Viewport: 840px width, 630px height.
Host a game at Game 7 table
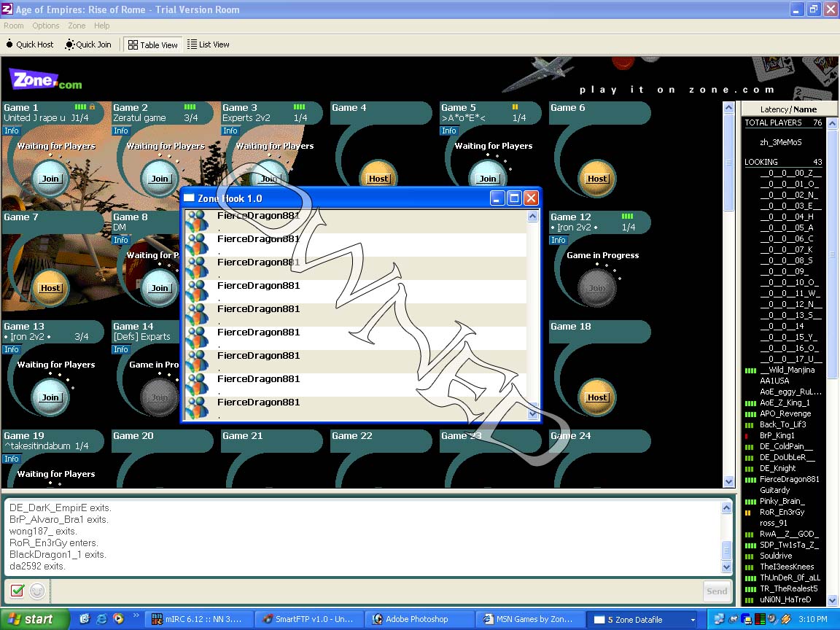click(50, 288)
